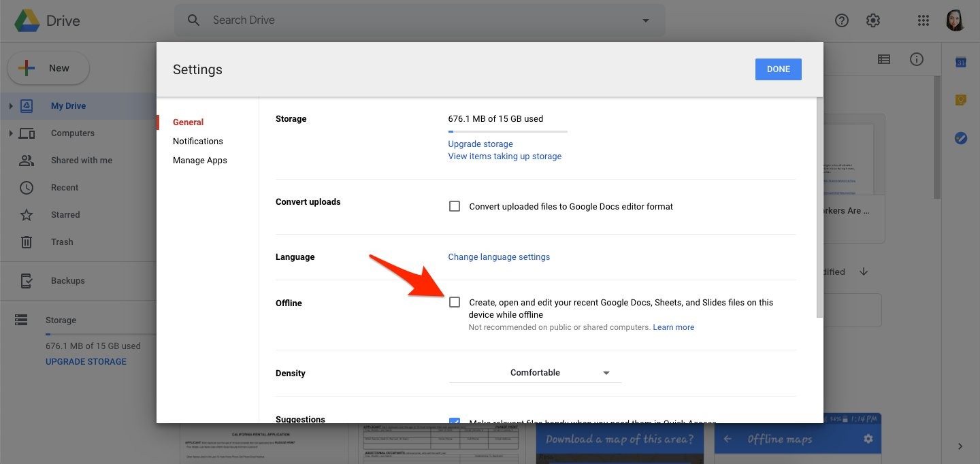The height and width of the screenshot is (464, 980).
Task: Open the Keep side panel icon
Action: pyautogui.click(x=961, y=100)
